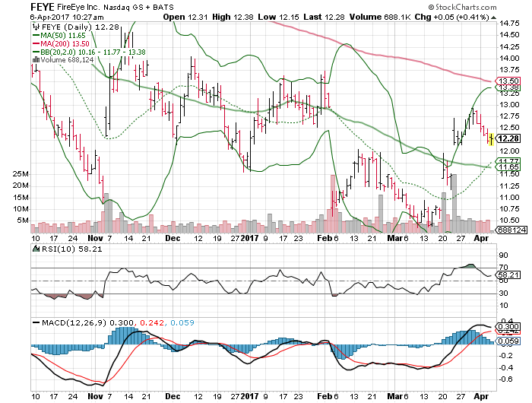Click the FEYE ticker symbol in the title

(42, 7)
